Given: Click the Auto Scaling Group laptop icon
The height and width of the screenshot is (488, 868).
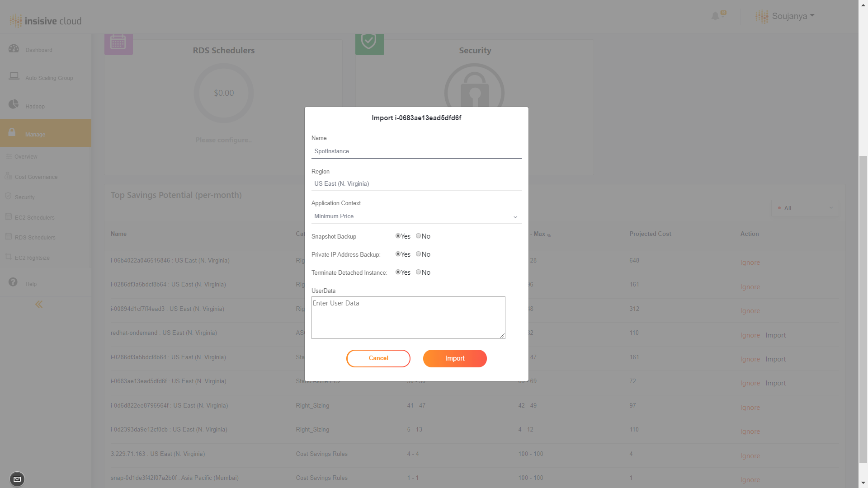Looking at the screenshot, I should [x=14, y=76].
